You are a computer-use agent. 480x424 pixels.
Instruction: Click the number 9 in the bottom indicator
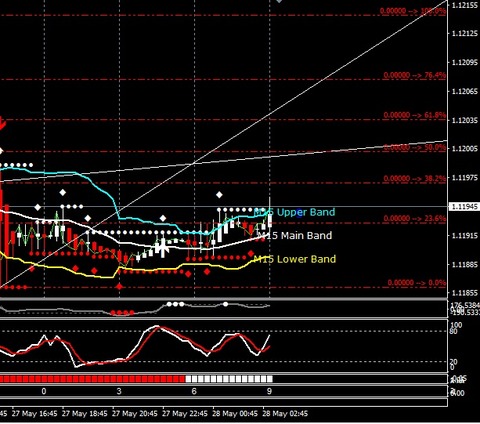tap(269, 391)
